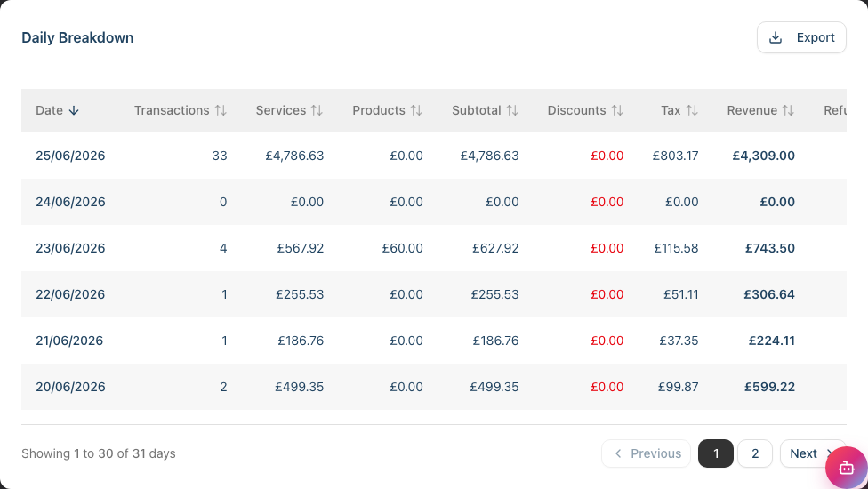Select the 25/06/2026 date cell
Screen dimensions: 868x489
70,156
